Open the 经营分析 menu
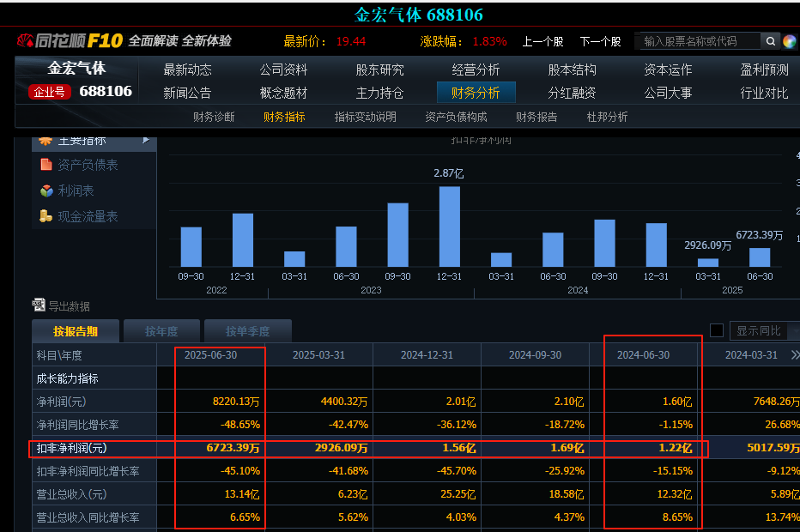 tap(476, 70)
